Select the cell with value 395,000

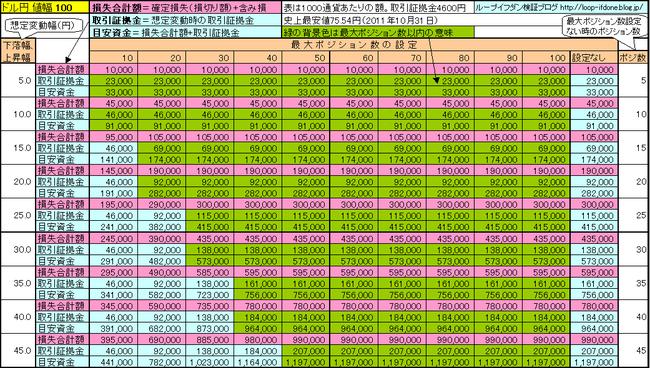tap(114, 340)
